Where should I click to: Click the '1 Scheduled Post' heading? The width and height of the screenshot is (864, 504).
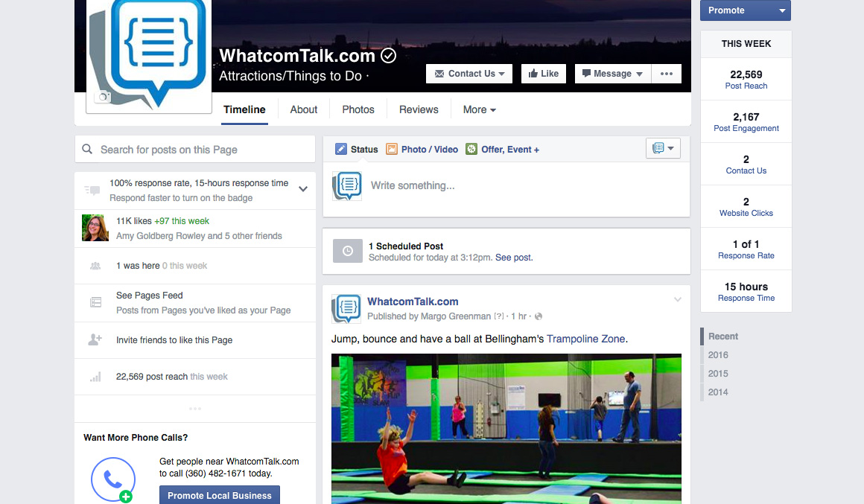click(406, 246)
